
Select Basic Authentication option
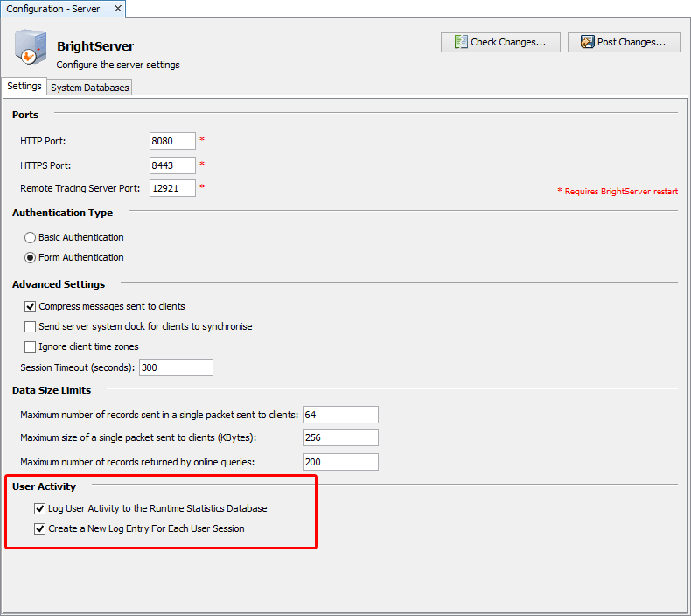(x=31, y=237)
